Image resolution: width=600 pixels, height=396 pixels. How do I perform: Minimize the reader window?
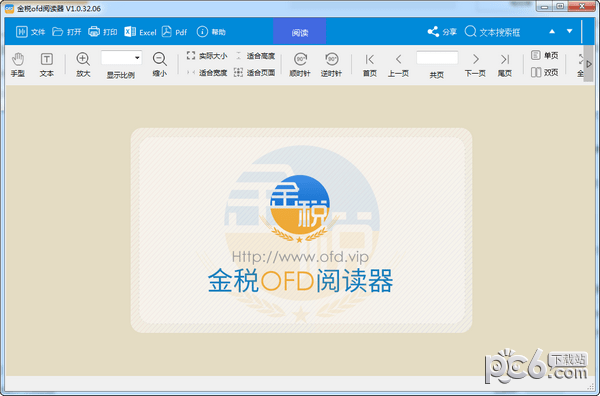click(545, 7)
